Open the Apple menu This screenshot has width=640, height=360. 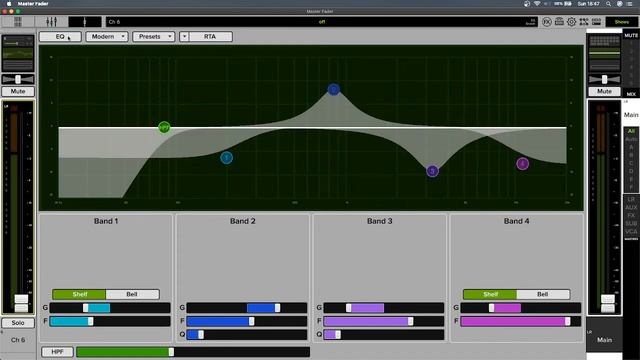pos(9,4)
